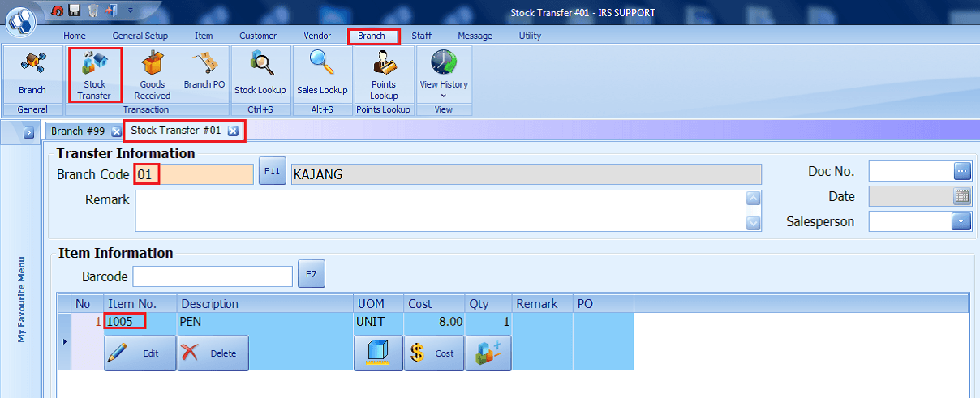Select the Branch ribbon tab
This screenshot has height=398, width=980.
372,36
